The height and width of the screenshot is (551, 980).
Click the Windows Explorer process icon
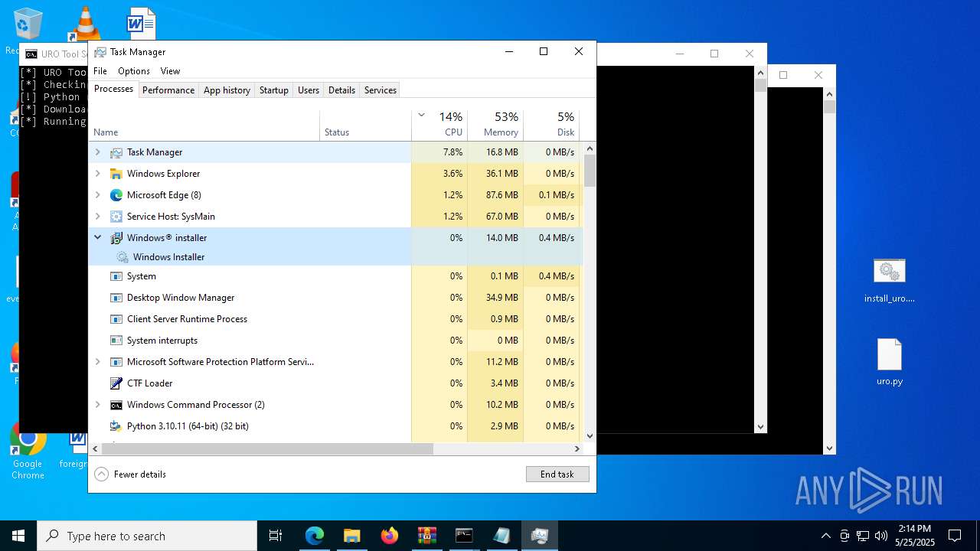(x=116, y=174)
